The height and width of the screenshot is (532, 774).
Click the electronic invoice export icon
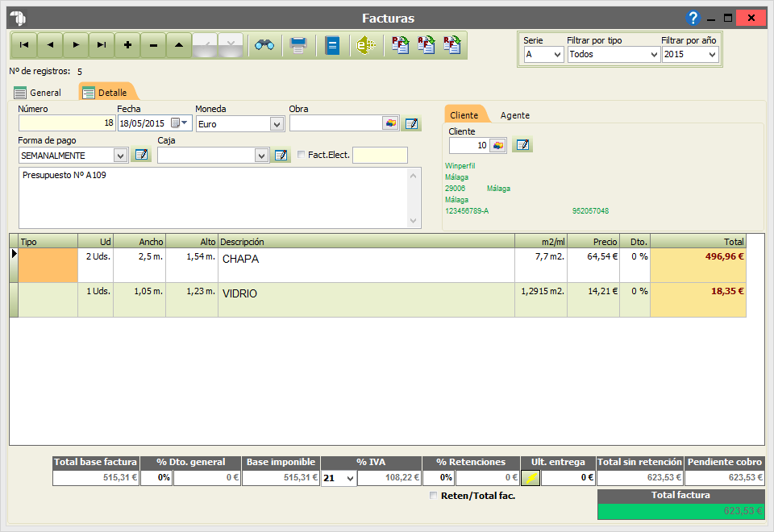point(366,45)
